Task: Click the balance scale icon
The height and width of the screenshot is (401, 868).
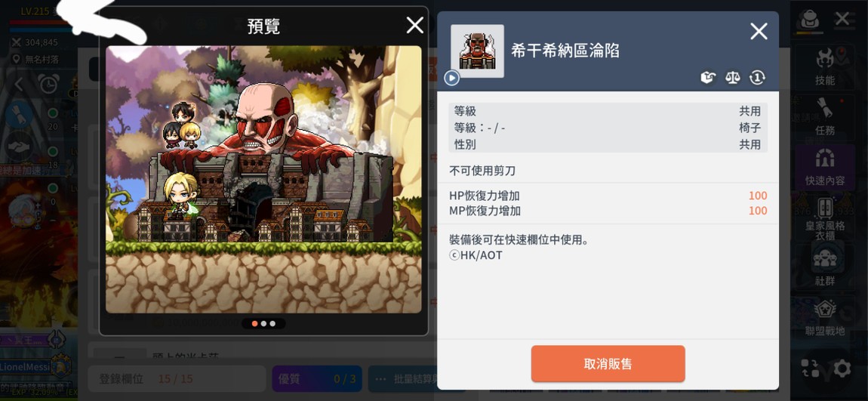Action: pyautogui.click(x=732, y=78)
